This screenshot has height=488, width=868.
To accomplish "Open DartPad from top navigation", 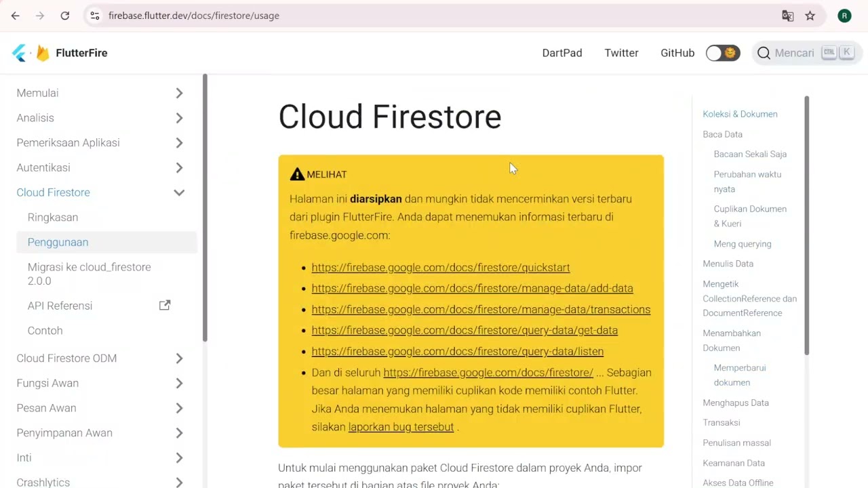I will click(x=562, y=53).
